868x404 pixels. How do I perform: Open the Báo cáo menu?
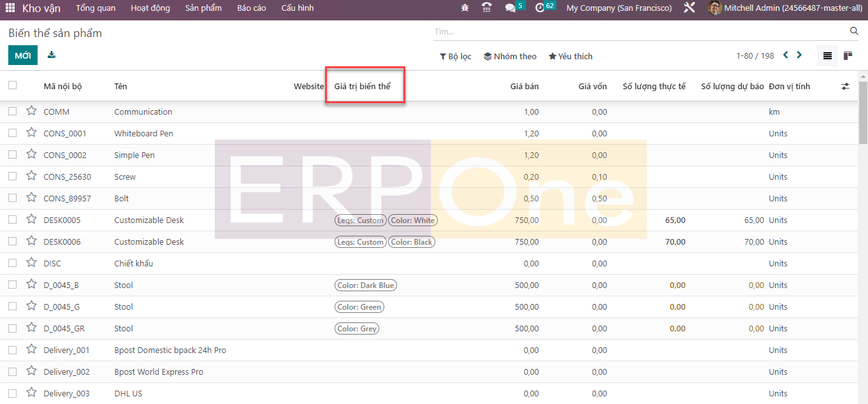click(x=252, y=8)
